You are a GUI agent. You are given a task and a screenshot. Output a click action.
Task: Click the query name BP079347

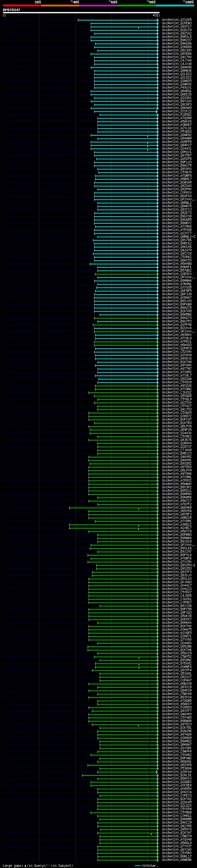point(11,10)
